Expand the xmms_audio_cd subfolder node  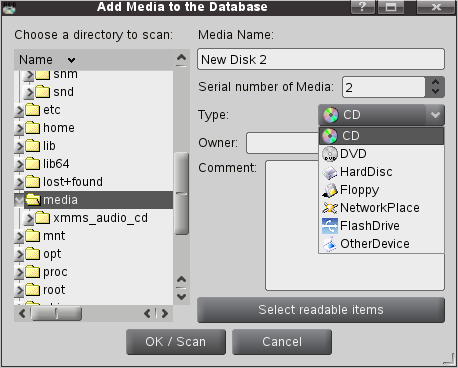(30, 218)
